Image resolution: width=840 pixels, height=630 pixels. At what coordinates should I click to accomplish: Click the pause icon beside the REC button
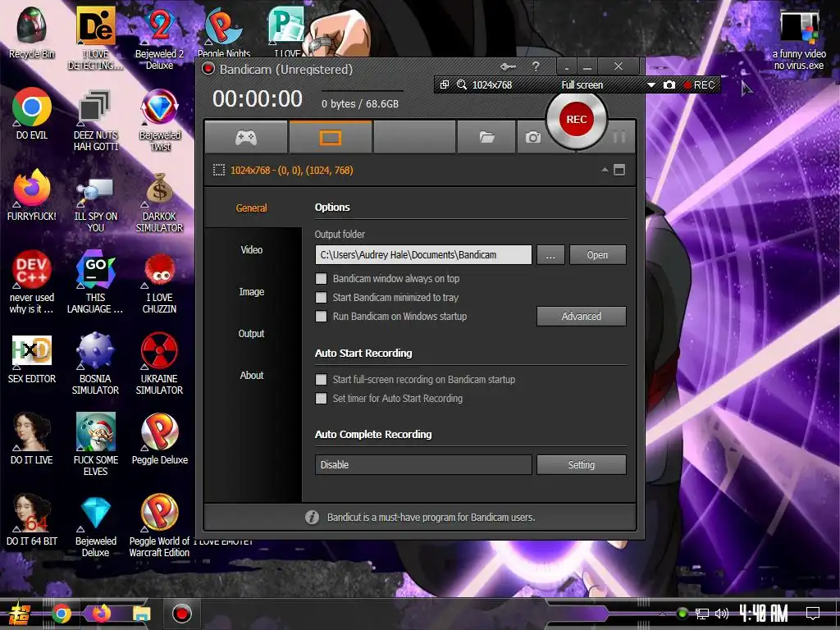tap(619, 137)
